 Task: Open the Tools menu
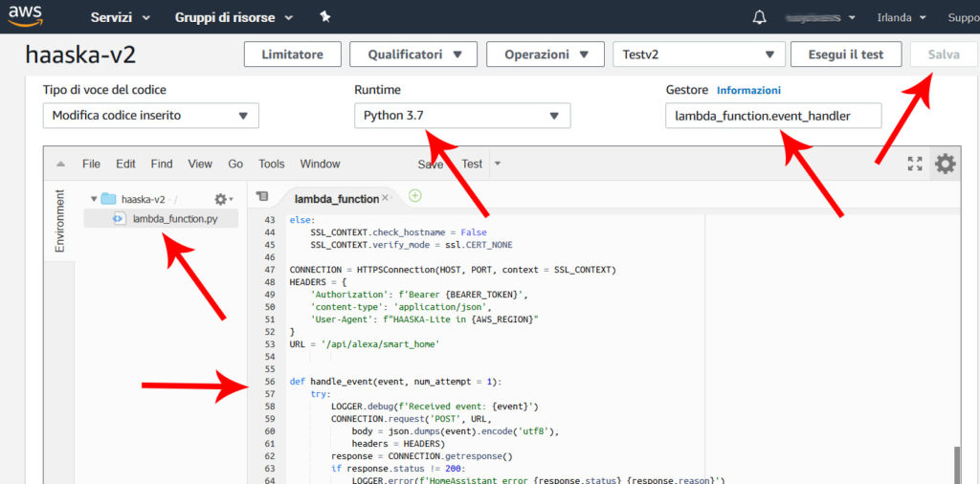pos(271,165)
